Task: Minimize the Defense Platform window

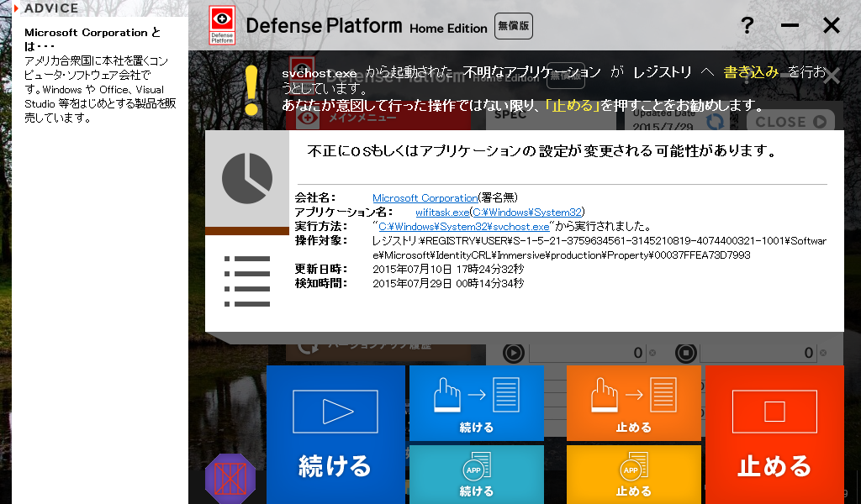Action: click(x=790, y=25)
